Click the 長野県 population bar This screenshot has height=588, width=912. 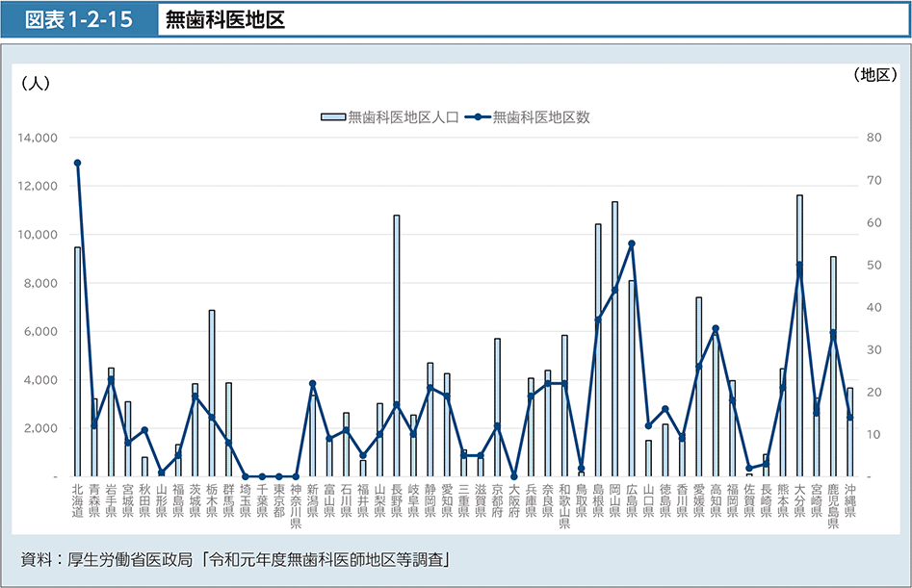(397, 346)
